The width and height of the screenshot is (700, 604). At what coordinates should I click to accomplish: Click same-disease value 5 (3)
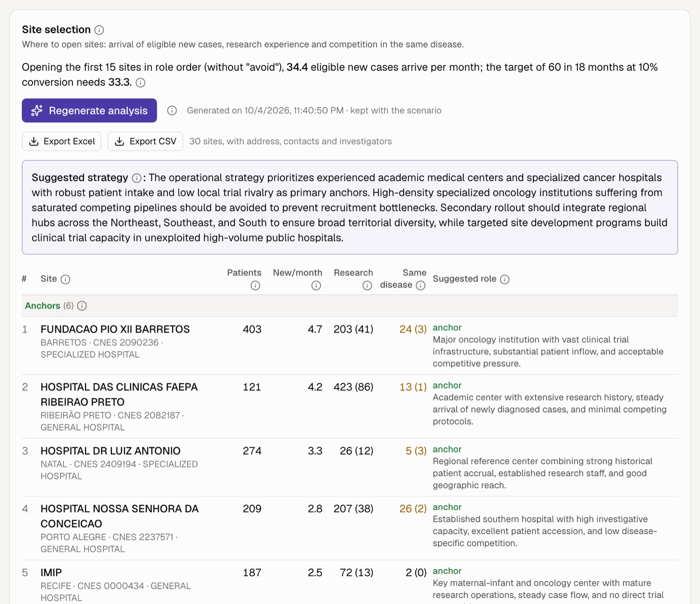(416, 451)
